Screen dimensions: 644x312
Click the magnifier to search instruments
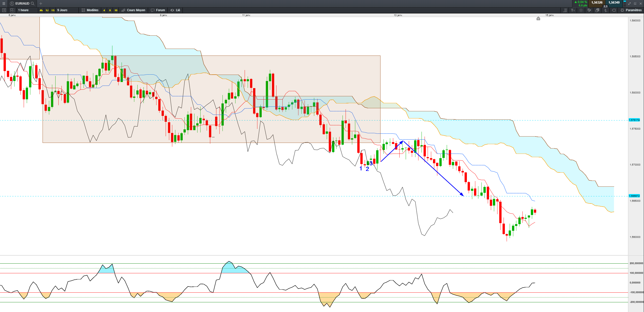33,4
